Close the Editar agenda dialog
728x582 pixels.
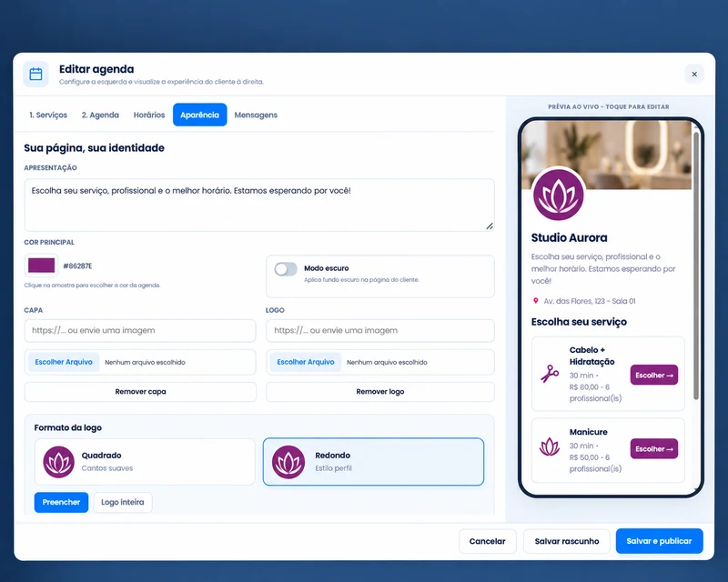694,75
